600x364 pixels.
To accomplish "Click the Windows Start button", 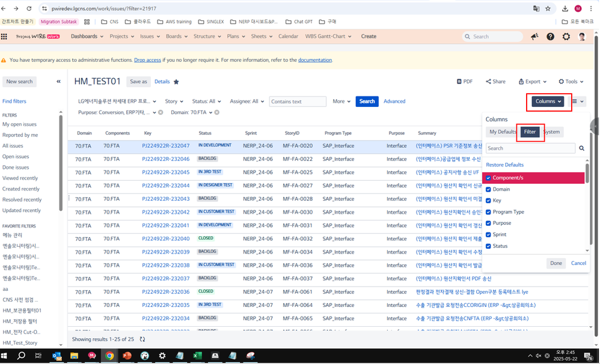I will pyautogui.click(x=4, y=356).
